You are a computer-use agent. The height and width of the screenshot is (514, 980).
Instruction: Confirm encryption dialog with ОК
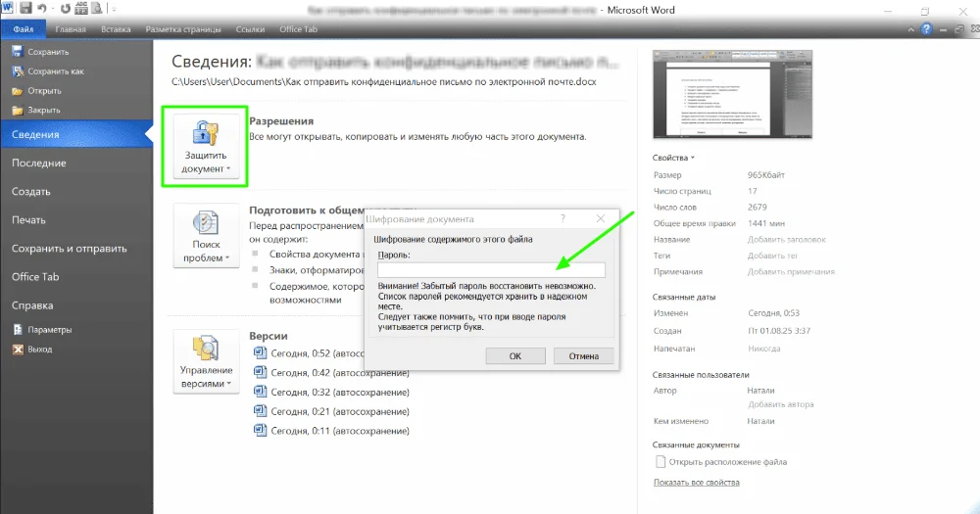[x=515, y=356]
